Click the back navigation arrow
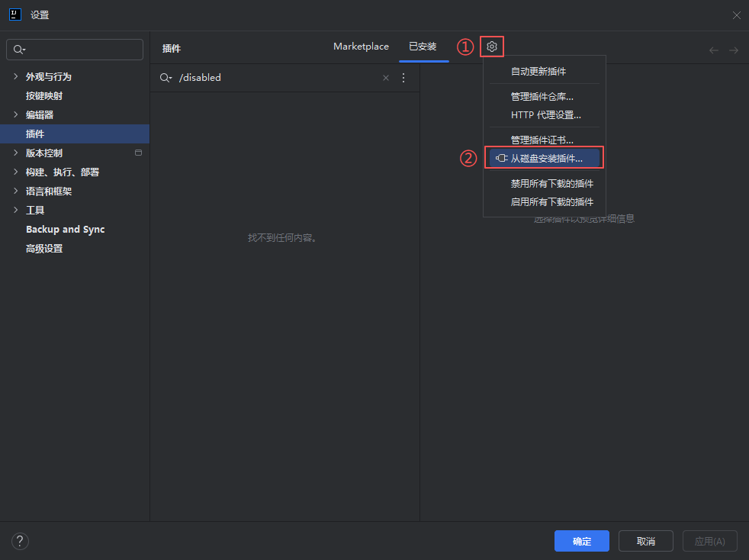The height and width of the screenshot is (560, 749). click(714, 50)
